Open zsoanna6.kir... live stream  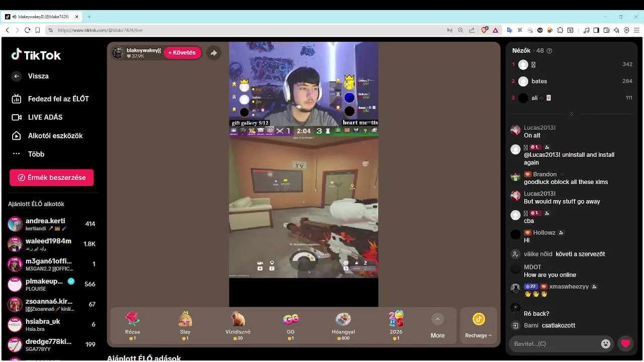pyautogui.click(x=52, y=304)
